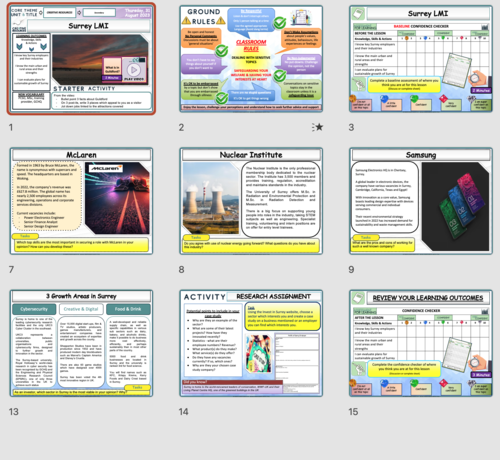The height and width of the screenshot is (460, 500).
Task: Click slide number 15 label
Action: coord(353,412)
